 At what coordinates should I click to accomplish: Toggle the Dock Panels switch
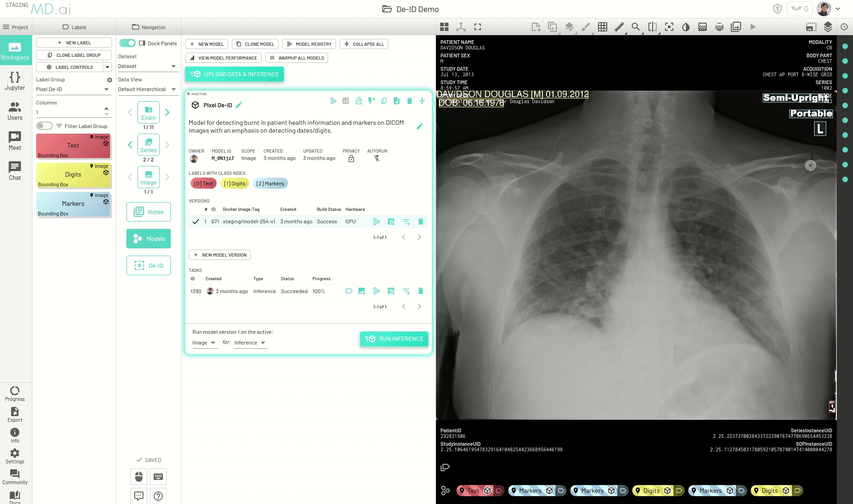click(x=127, y=43)
